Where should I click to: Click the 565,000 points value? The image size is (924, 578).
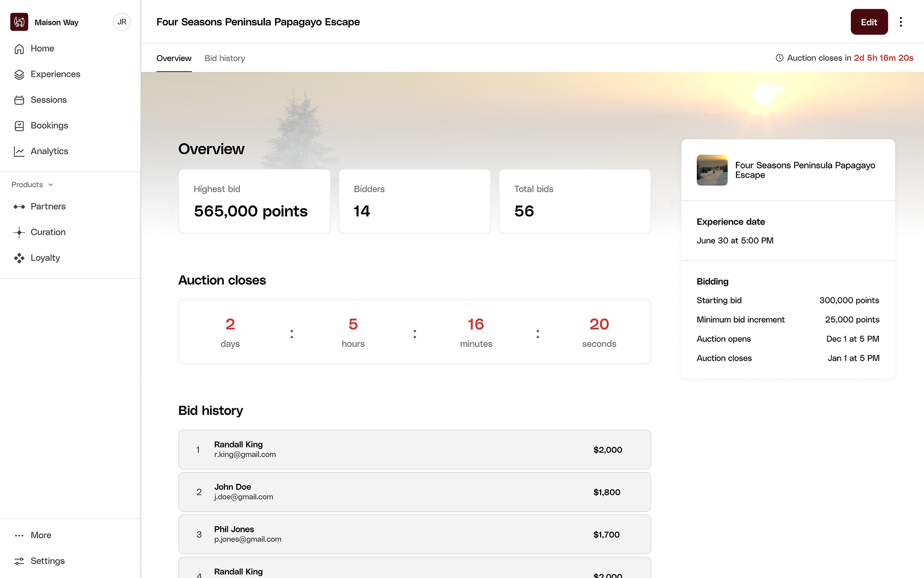(x=251, y=211)
